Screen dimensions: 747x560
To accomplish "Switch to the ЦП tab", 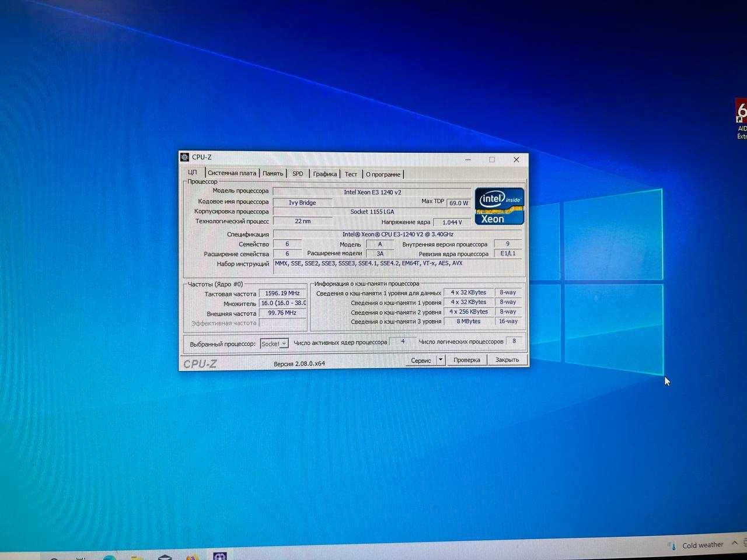I will (x=193, y=173).
